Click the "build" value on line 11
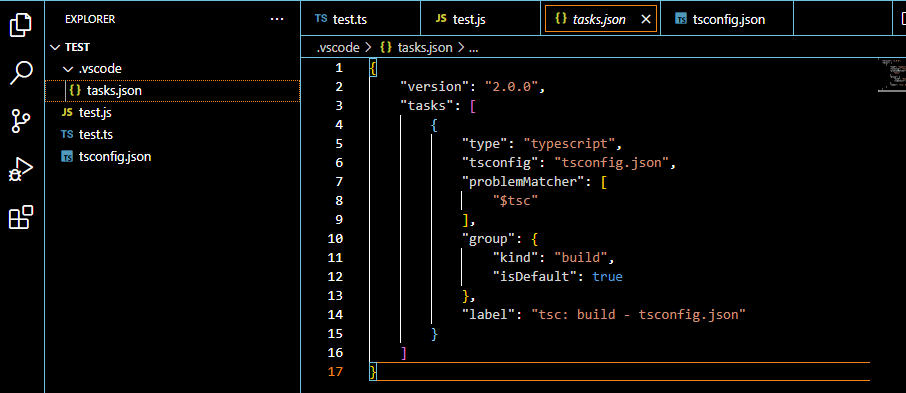Viewport: 906px width, 393px height. tap(581, 258)
